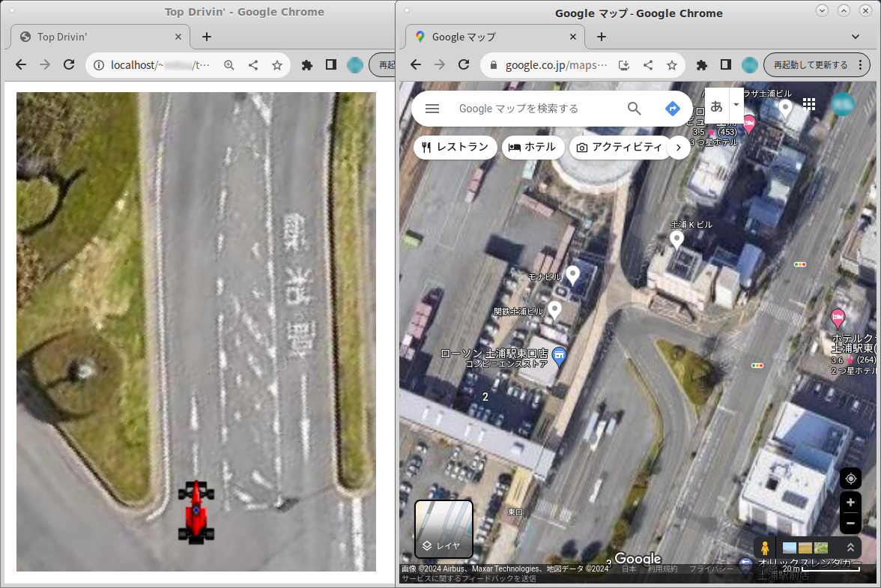
Task: Open the Google apps grid icon
Action: coord(809,104)
